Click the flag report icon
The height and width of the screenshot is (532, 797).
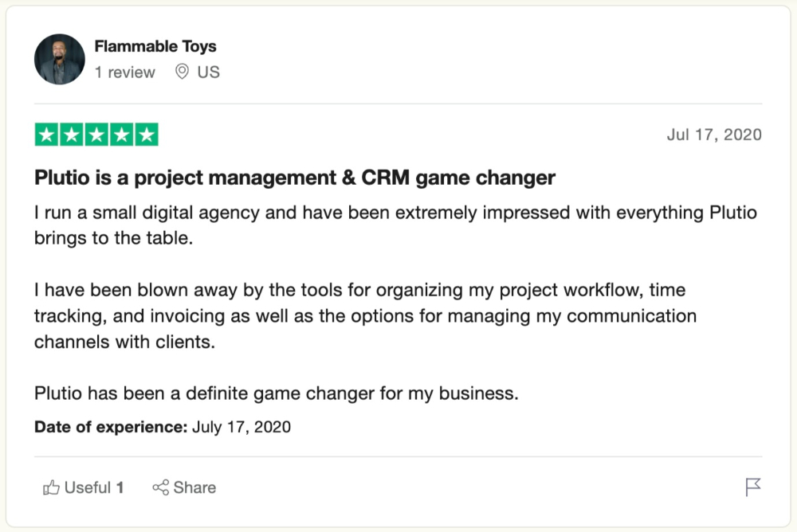tap(753, 487)
